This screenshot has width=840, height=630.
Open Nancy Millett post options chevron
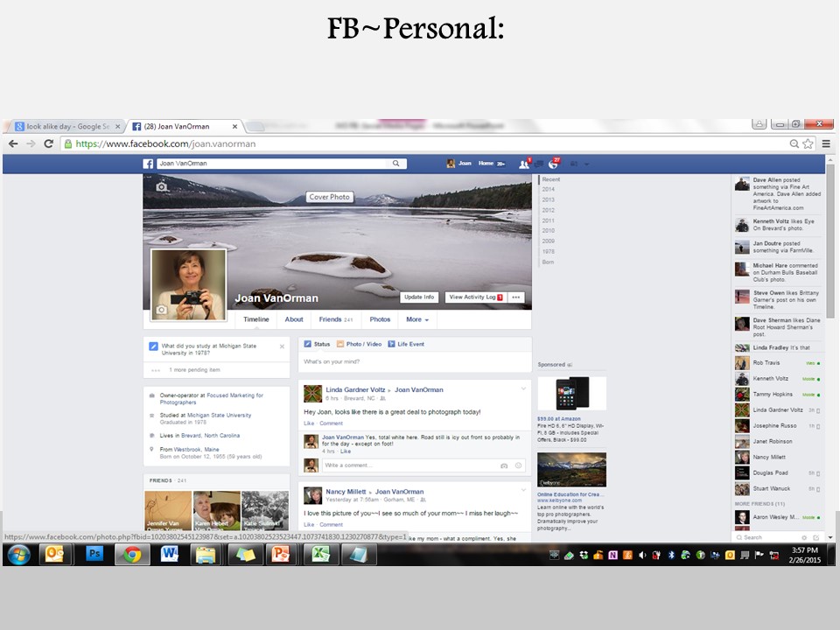coord(523,490)
